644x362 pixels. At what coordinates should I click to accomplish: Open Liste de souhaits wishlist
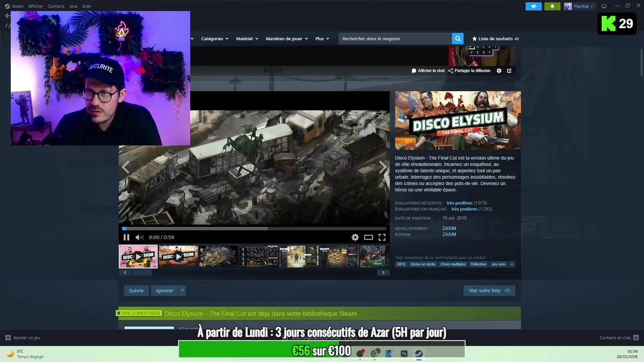point(495,39)
